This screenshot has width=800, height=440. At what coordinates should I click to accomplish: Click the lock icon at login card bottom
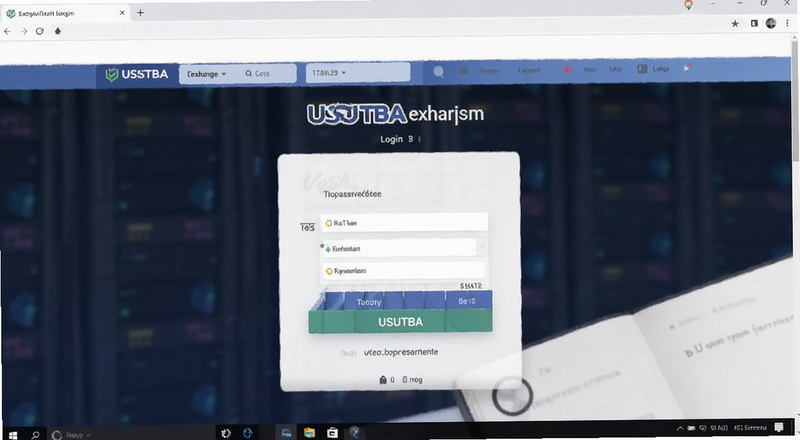tap(383, 380)
